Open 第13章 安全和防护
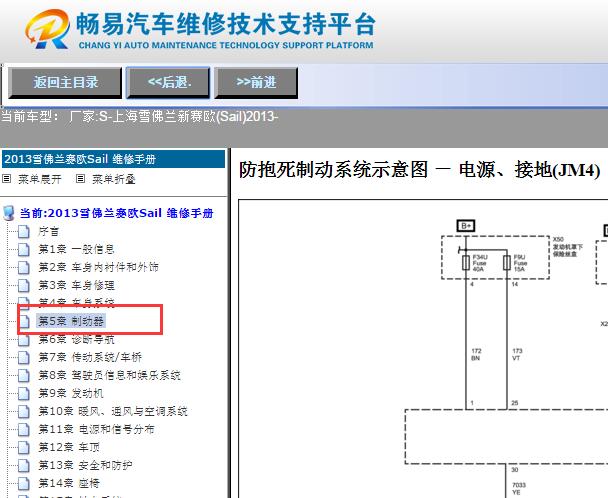This screenshot has width=608, height=498. click(85, 465)
